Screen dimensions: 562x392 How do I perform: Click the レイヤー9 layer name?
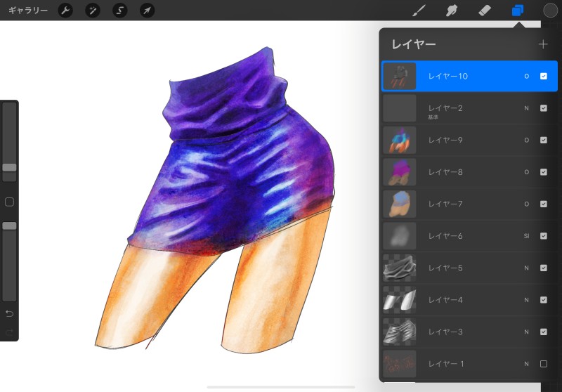pos(445,140)
